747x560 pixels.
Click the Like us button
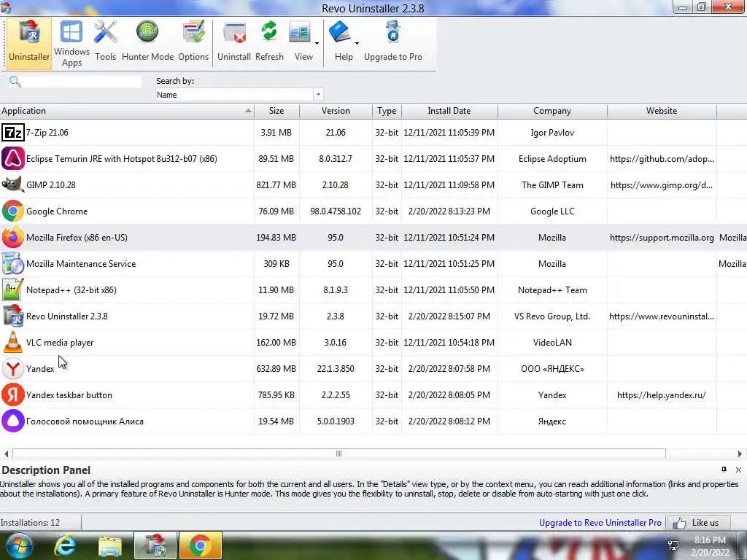pos(700,523)
